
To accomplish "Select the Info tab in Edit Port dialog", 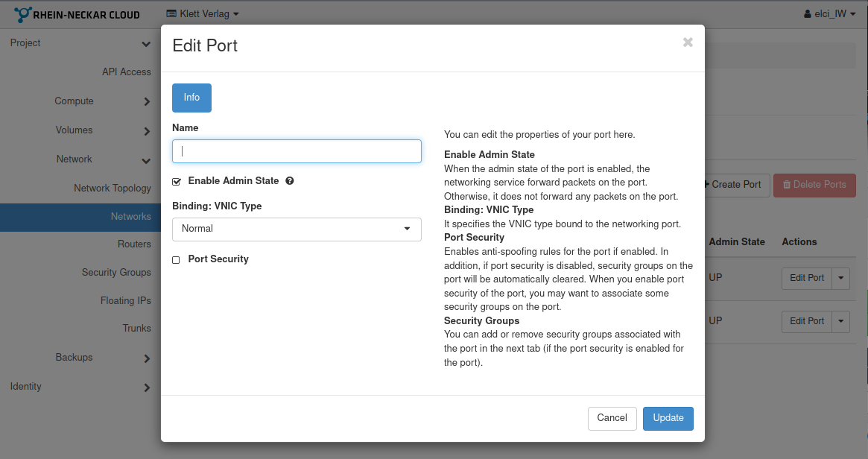I will point(191,97).
